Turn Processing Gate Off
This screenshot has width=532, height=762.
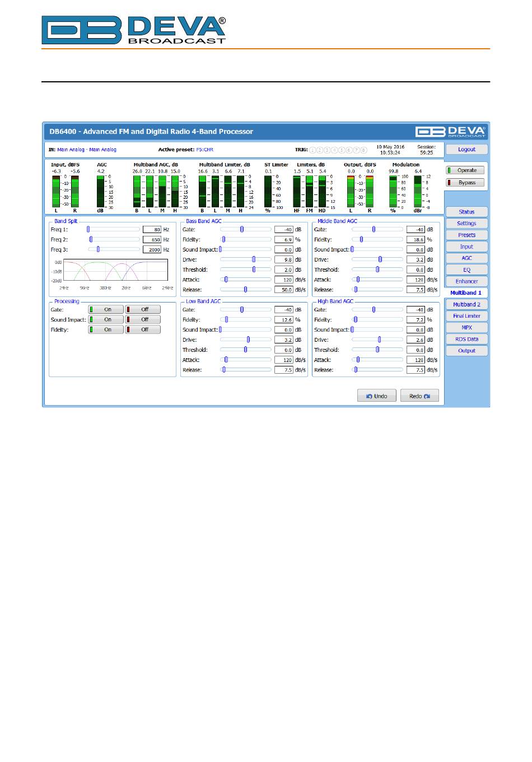[x=143, y=309]
